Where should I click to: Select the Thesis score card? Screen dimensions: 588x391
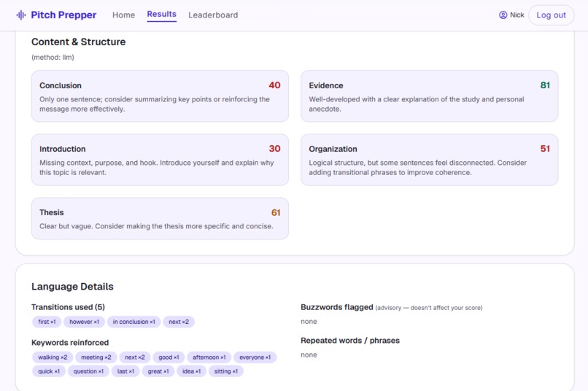(160, 219)
